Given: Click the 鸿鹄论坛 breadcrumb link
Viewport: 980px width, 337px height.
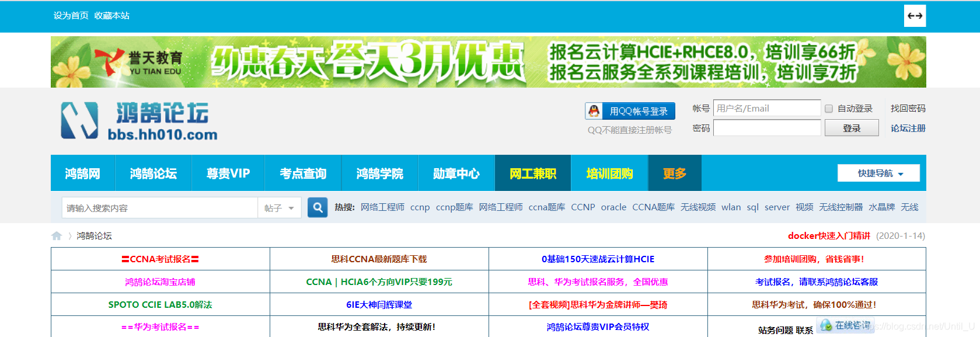Looking at the screenshot, I should click(x=94, y=236).
